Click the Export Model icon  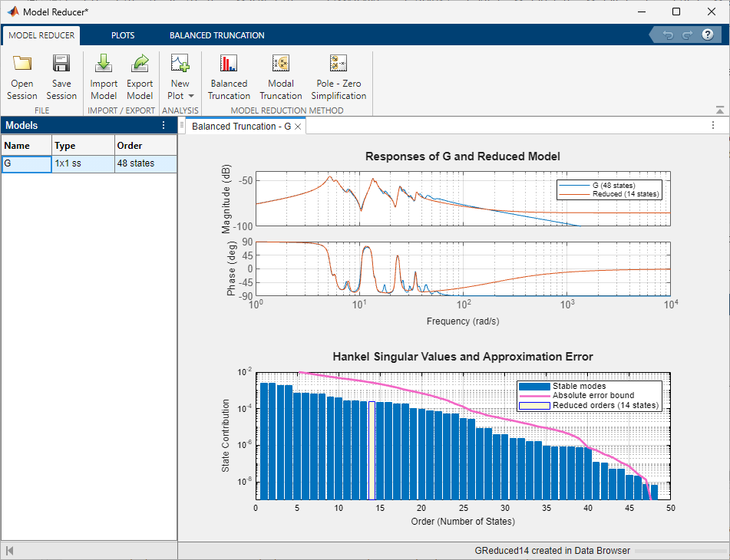coord(140,64)
